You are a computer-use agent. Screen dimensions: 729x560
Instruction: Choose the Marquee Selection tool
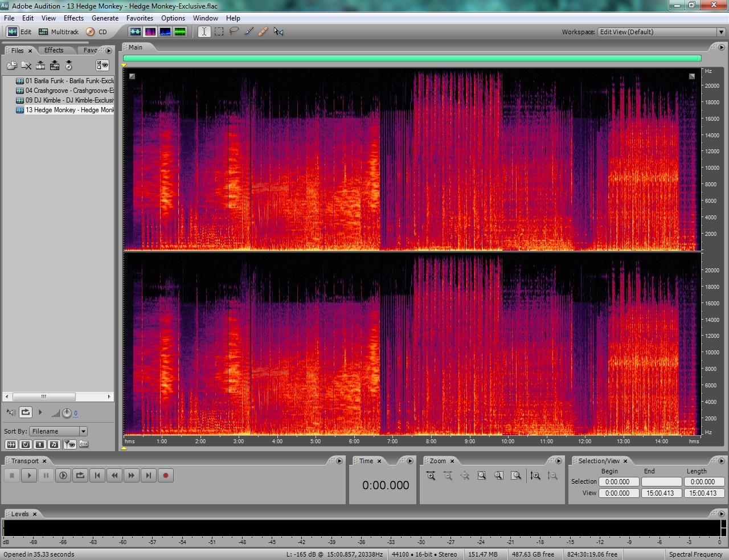pyautogui.click(x=219, y=32)
